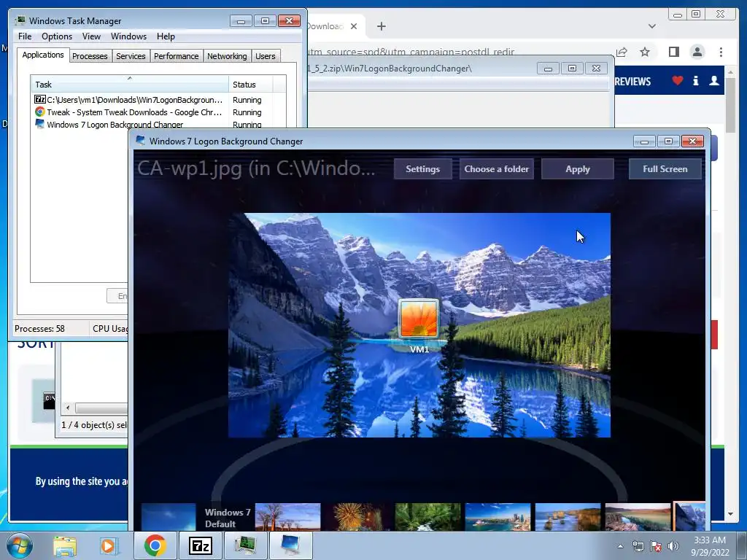
Task: Open the Chrome profile avatar icon
Action: tap(697, 52)
